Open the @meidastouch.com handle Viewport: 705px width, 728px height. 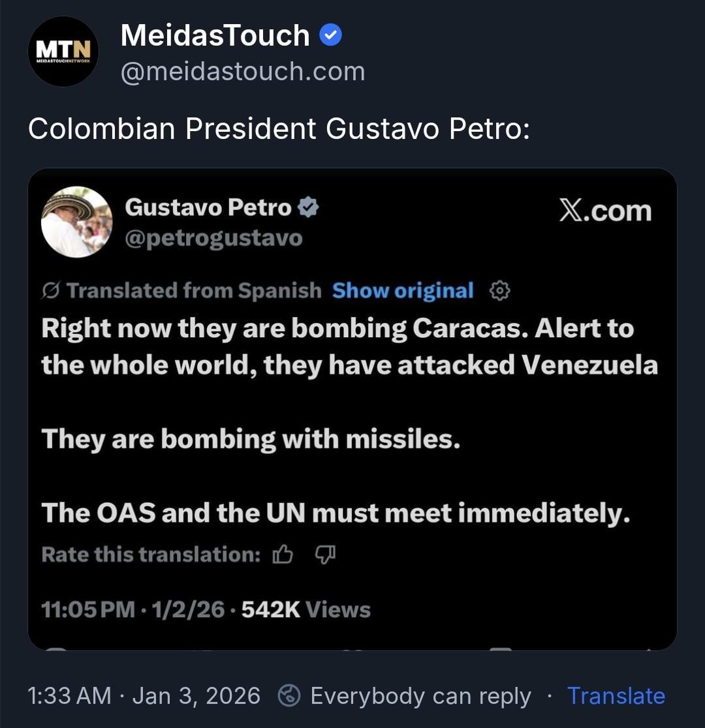(x=243, y=71)
